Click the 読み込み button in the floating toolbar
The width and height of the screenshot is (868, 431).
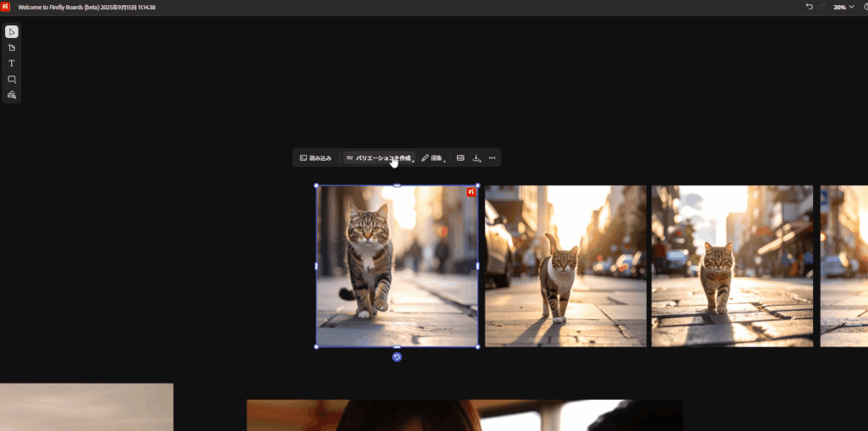coord(315,158)
